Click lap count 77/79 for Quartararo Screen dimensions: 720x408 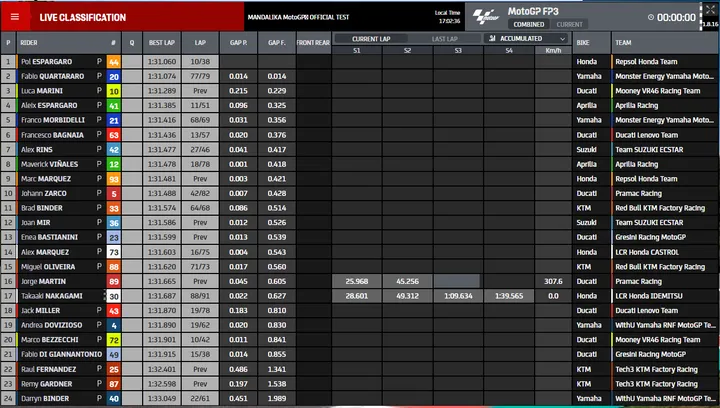point(200,76)
